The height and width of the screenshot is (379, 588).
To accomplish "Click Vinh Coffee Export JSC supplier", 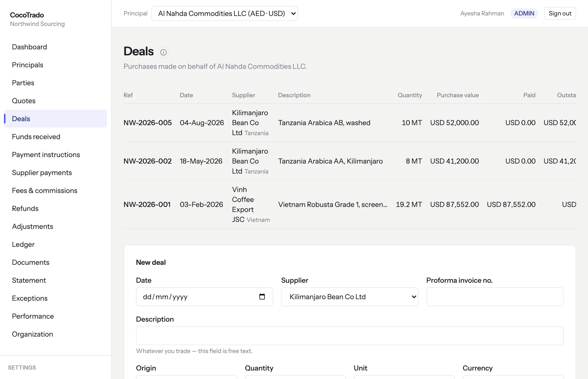I will (x=251, y=204).
